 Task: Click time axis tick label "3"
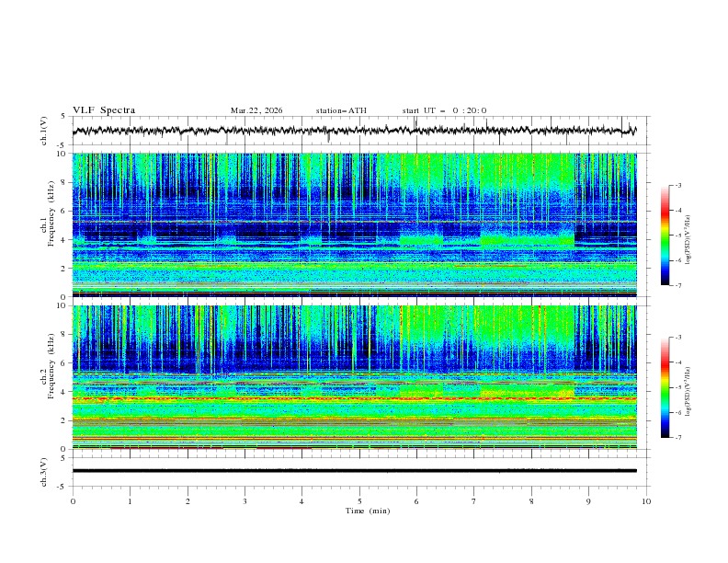245,501
